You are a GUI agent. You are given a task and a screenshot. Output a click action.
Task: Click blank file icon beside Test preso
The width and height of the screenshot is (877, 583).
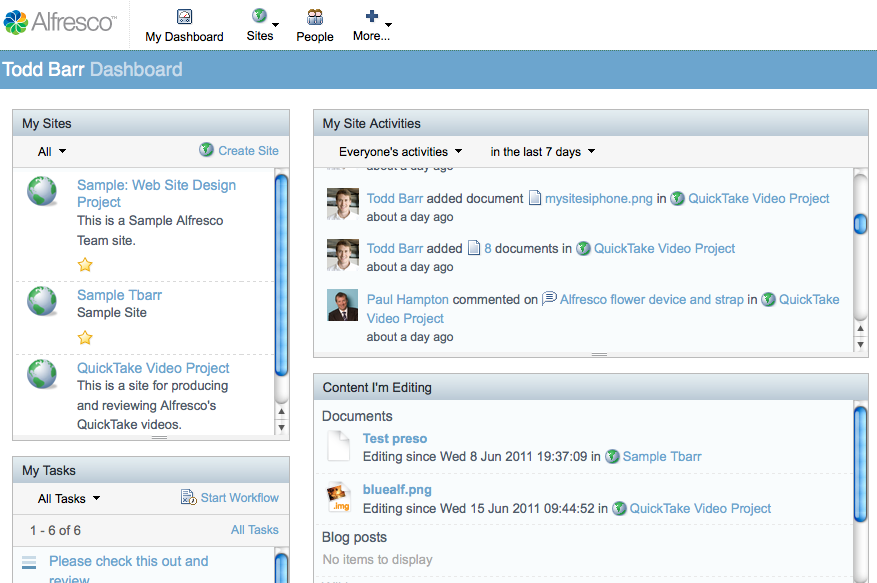pos(338,445)
